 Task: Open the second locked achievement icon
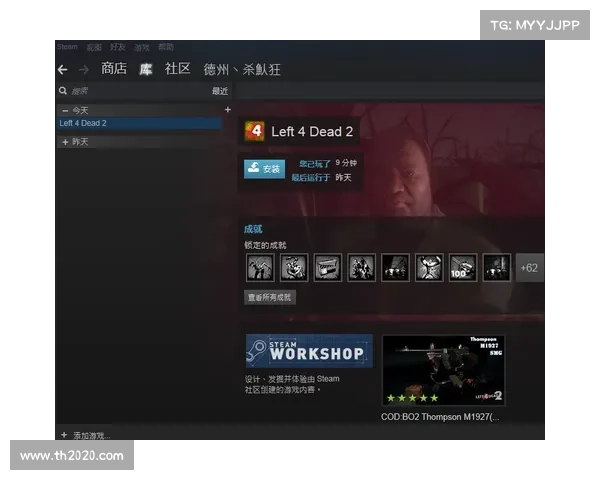click(x=294, y=268)
